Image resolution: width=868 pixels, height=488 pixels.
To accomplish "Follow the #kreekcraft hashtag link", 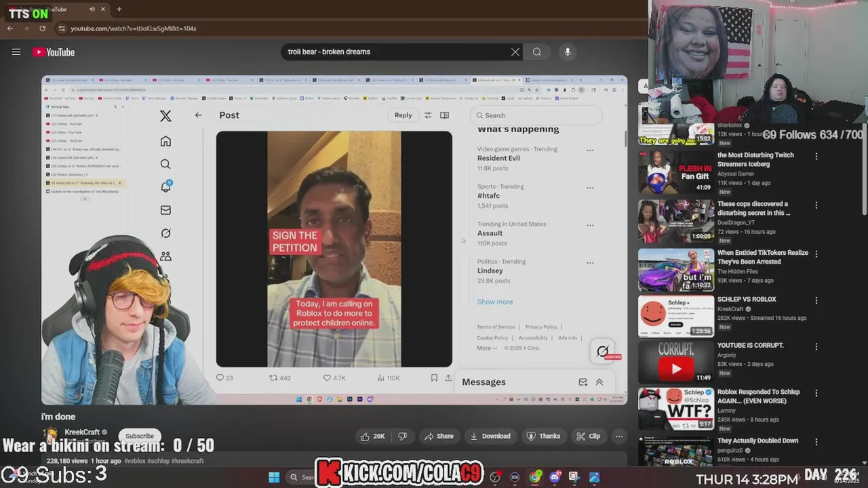I will [187, 461].
